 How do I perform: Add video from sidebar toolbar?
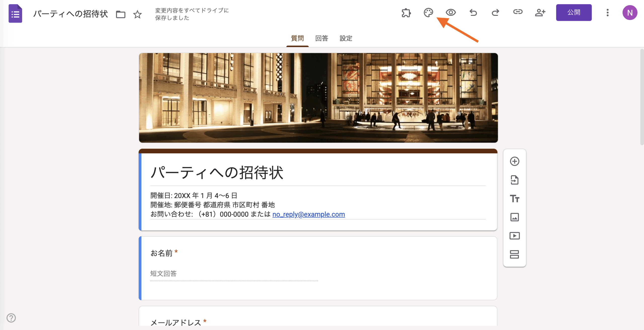tap(514, 236)
